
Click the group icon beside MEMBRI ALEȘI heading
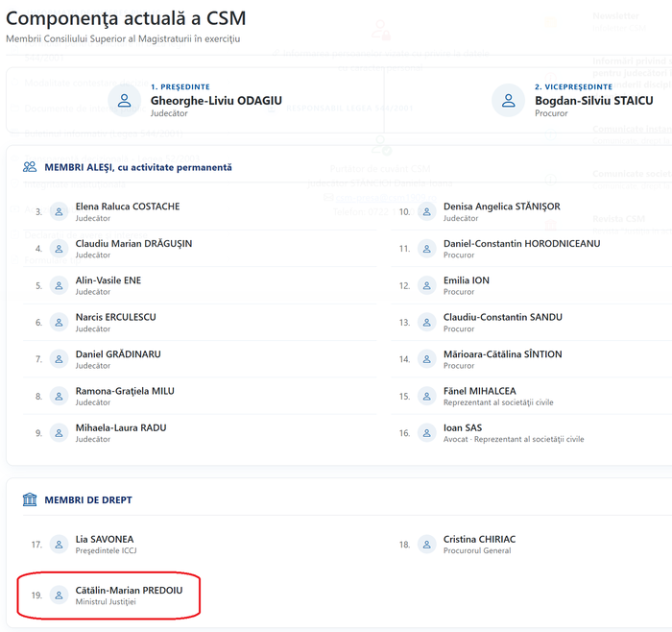tap(30, 167)
